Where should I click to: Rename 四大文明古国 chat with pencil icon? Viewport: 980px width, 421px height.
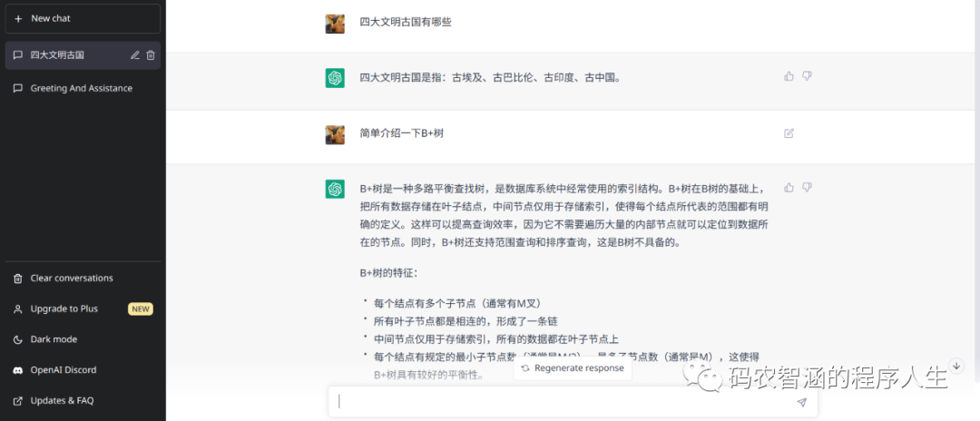coord(134,55)
